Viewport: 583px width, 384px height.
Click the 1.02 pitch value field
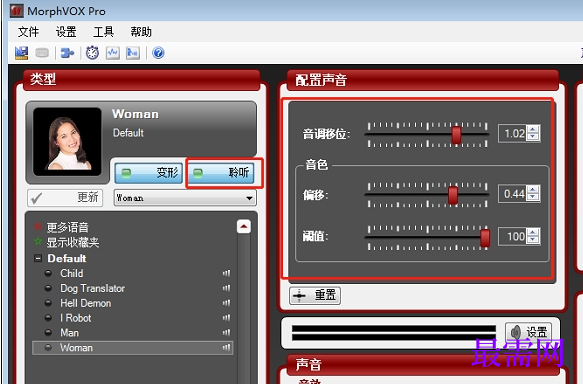click(513, 133)
